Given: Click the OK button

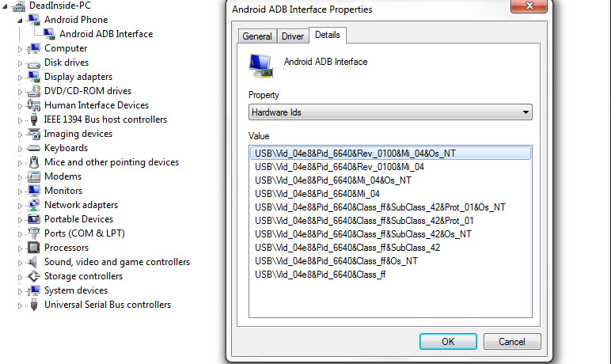Looking at the screenshot, I should point(448,341).
